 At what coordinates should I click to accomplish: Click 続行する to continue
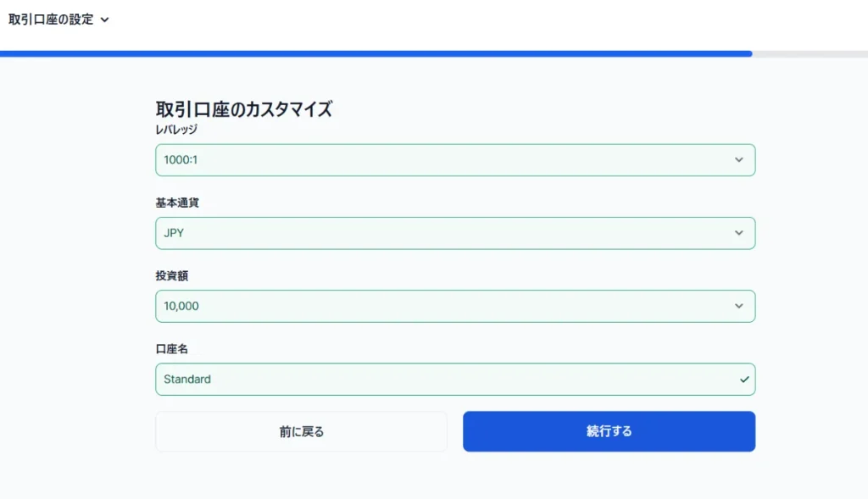click(608, 431)
